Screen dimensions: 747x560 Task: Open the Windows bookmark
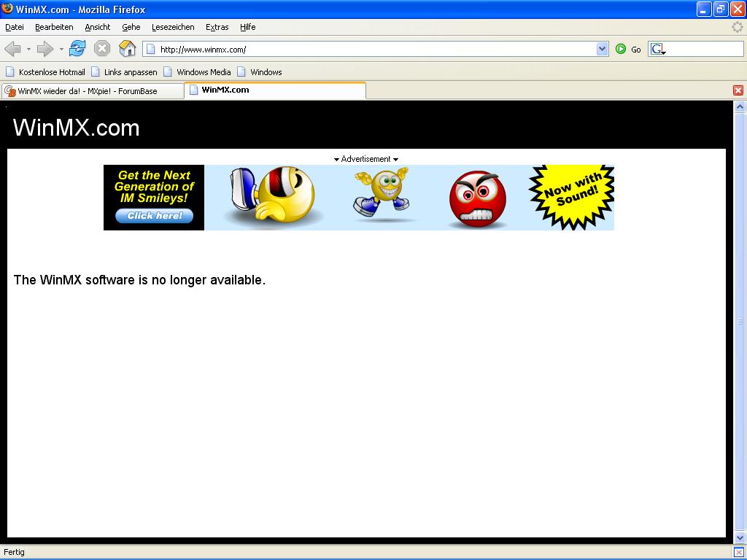(260, 72)
